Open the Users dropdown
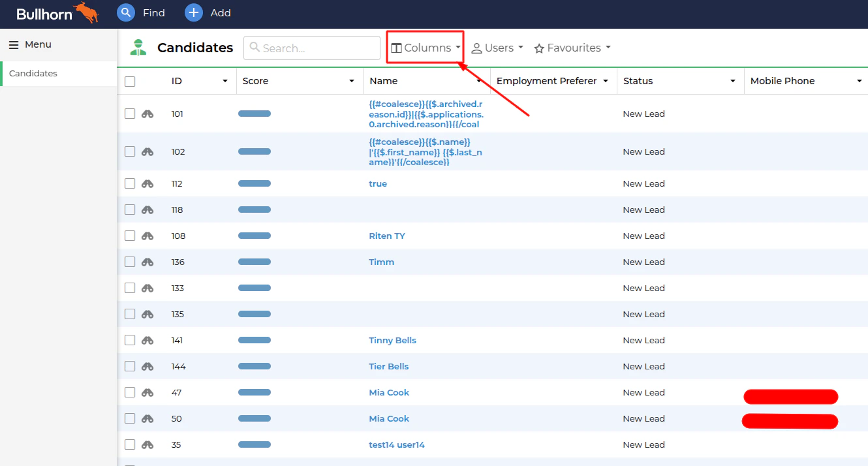This screenshot has height=466, width=868. click(x=497, y=48)
